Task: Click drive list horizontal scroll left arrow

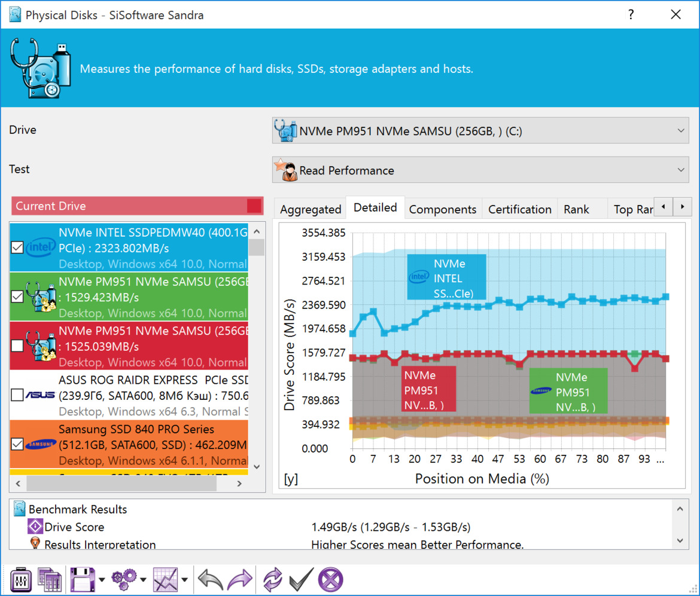Action: [x=18, y=484]
